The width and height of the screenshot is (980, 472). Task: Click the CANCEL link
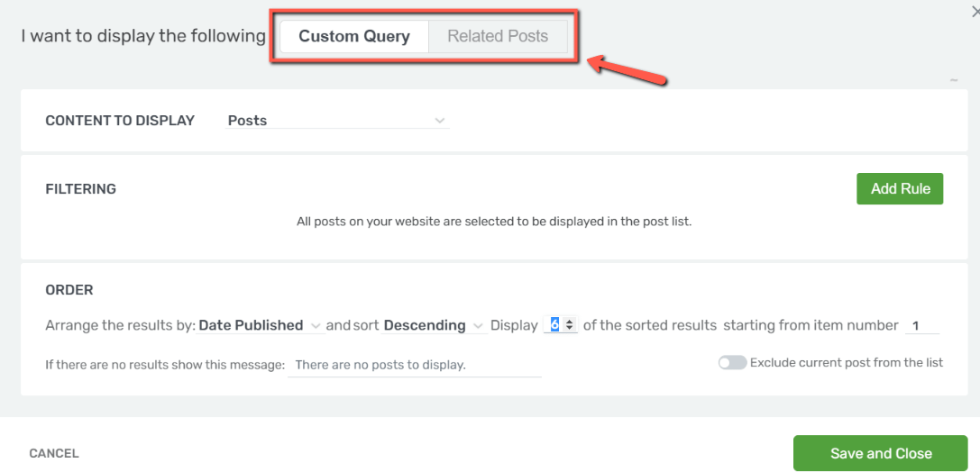click(x=54, y=454)
